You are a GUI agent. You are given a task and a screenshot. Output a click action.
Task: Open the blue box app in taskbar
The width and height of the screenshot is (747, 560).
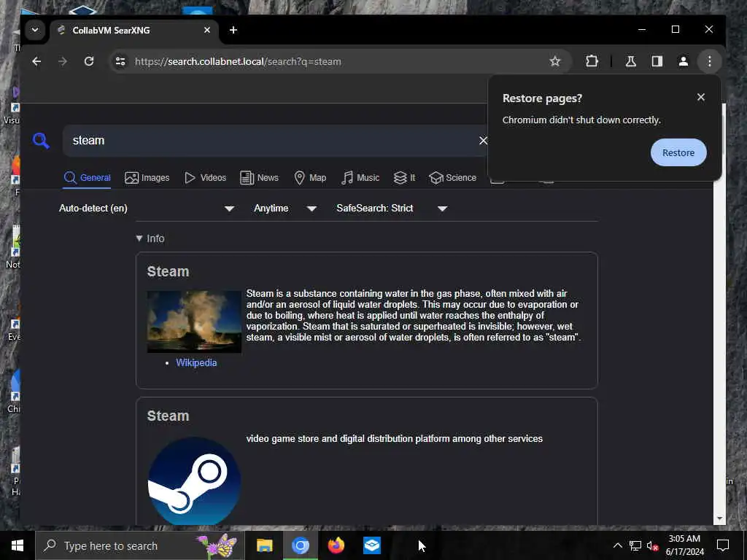click(x=371, y=545)
